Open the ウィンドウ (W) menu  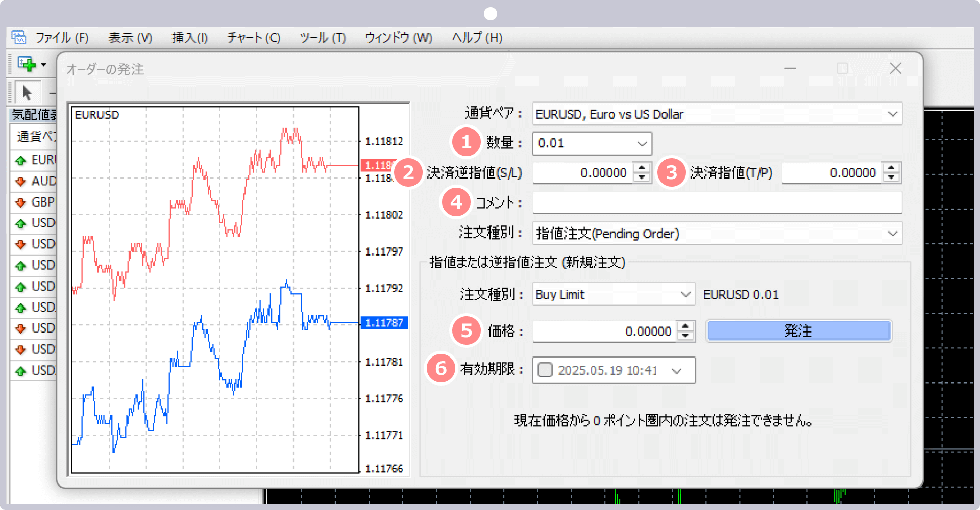pyautogui.click(x=399, y=38)
